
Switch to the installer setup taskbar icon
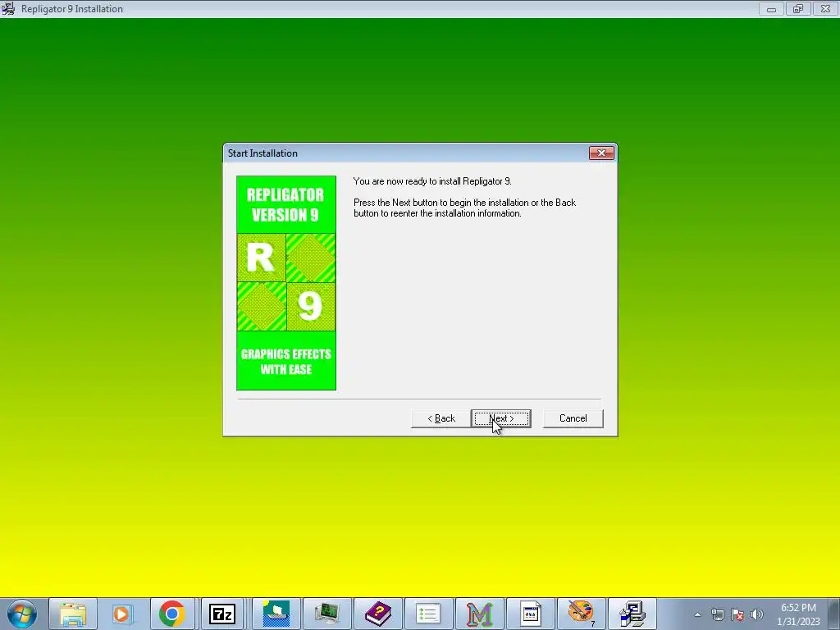[632, 614]
